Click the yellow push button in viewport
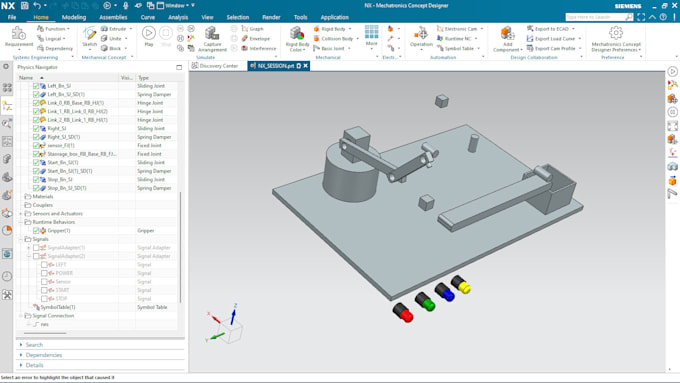The height and width of the screenshot is (383, 680). tap(461, 285)
